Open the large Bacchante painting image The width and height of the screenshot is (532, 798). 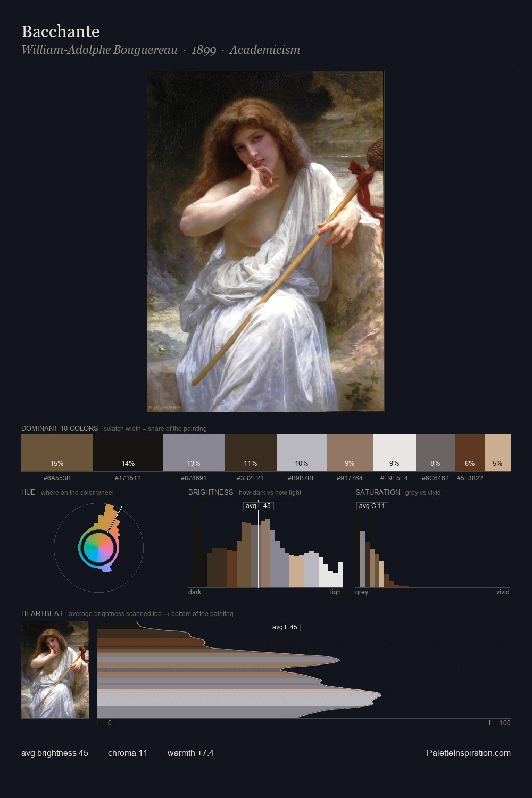pos(265,242)
